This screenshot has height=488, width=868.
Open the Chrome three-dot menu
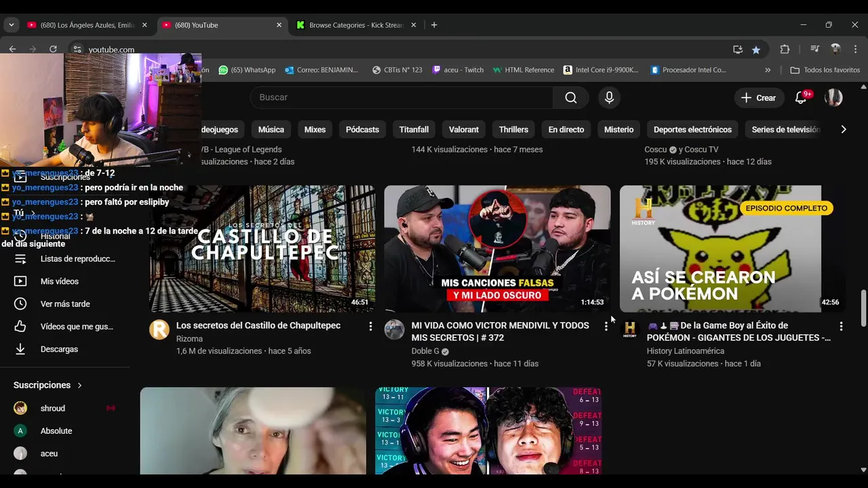coord(856,49)
